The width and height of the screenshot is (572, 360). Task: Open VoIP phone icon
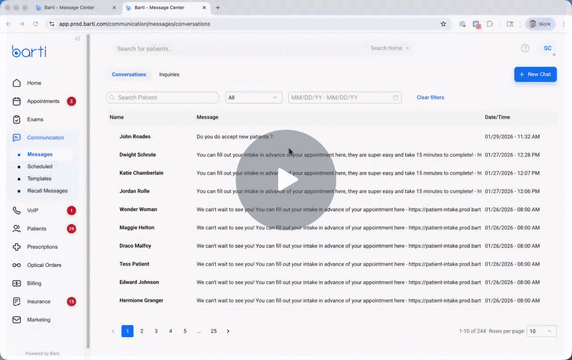click(x=17, y=210)
